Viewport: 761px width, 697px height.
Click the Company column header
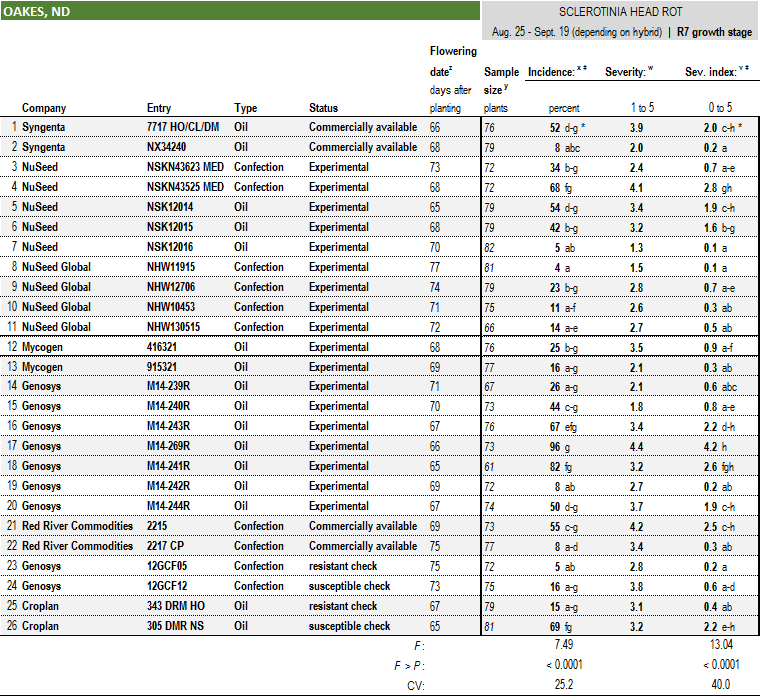coord(44,108)
